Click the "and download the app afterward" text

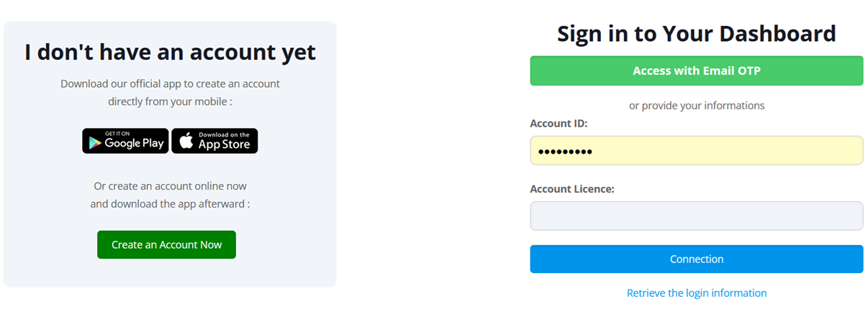170,203
